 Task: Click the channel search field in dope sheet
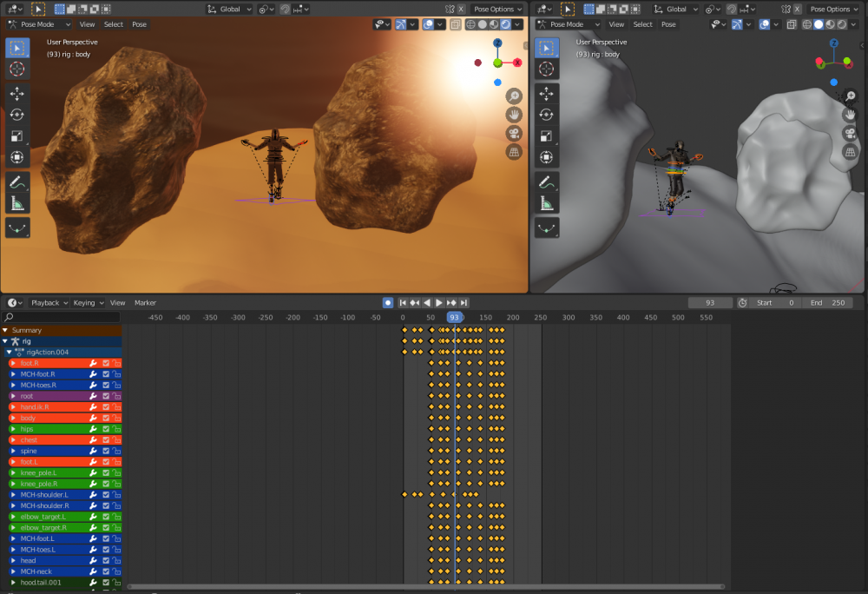[x=61, y=317]
